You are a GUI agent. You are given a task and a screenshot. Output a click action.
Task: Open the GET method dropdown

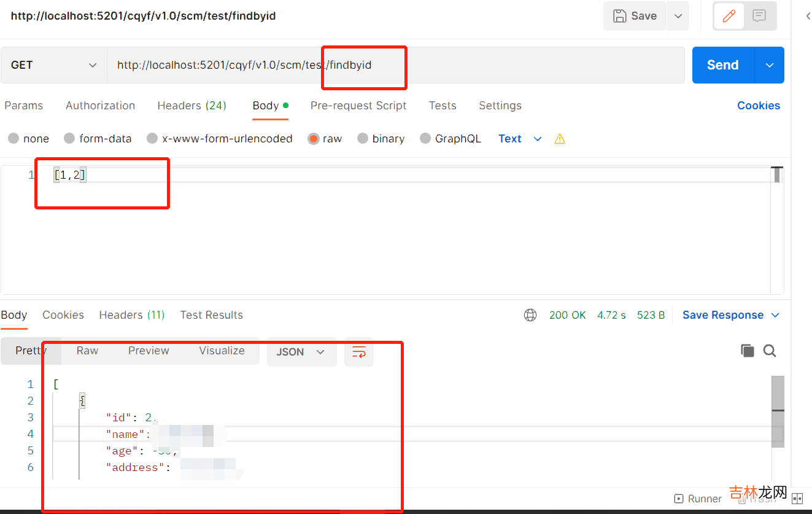pos(54,65)
